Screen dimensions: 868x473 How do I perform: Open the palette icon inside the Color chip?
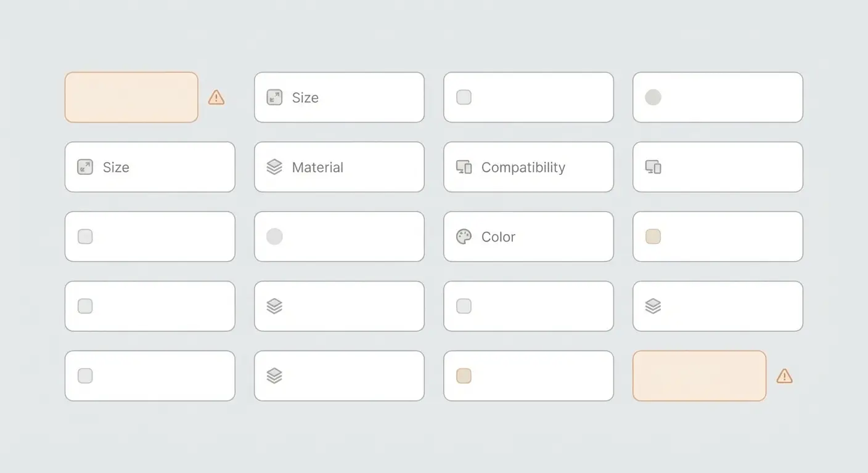point(464,236)
